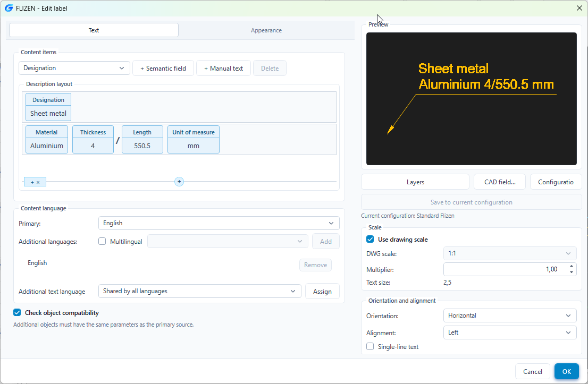The width and height of the screenshot is (588, 384).
Task: Select the Length field block
Action: pyautogui.click(x=142, y=139)
